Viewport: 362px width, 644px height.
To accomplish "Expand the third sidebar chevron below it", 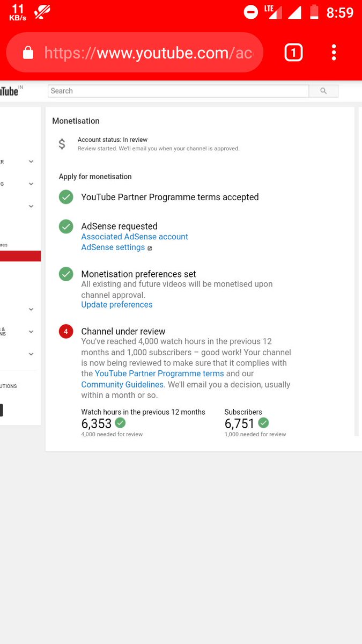I will (31, 207).
